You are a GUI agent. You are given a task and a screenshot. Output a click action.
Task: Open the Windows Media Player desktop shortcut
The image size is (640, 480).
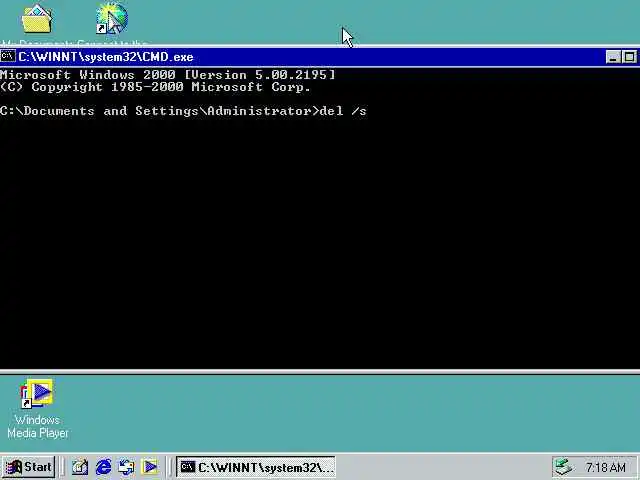click(37, 393)
